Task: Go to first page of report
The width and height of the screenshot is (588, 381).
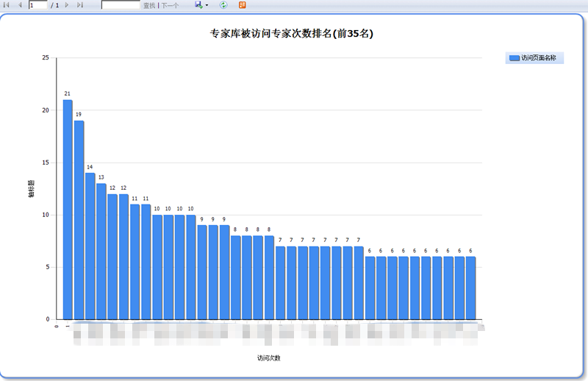Action: (6, 5)
